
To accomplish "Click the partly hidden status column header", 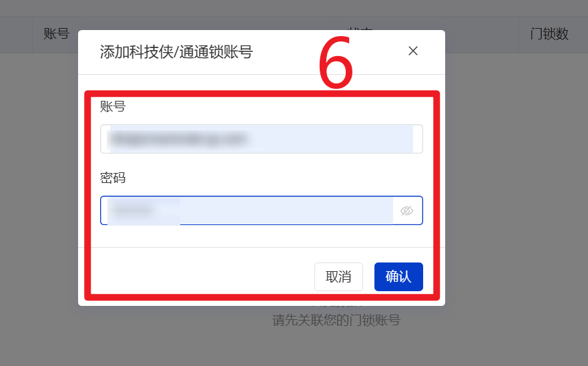I will [x=360, y=28].
